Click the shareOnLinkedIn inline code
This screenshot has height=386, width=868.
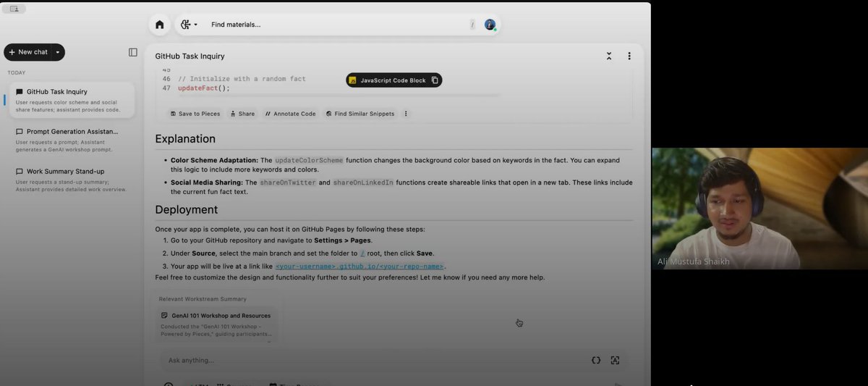(363, 182)
